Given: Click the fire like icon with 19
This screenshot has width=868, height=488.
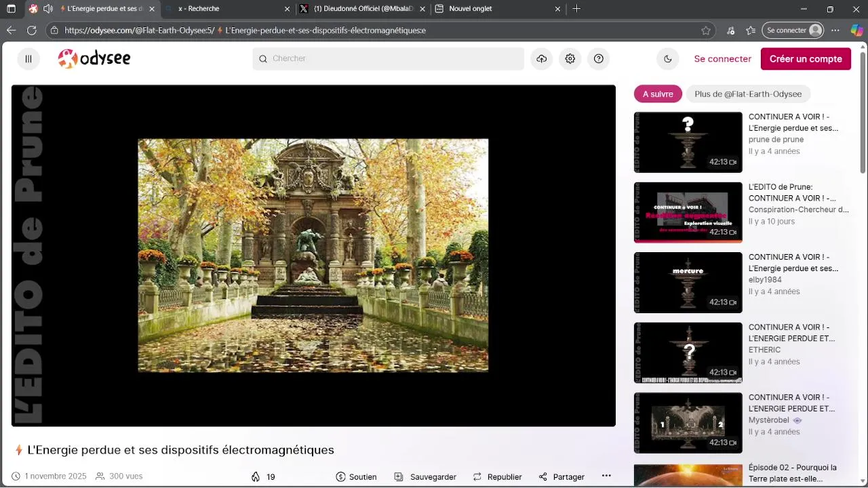Looking at the screenshot, I should (263, 477).
